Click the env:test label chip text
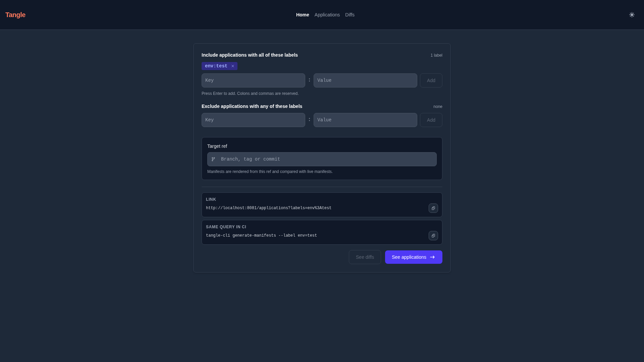 pos(216,66)
